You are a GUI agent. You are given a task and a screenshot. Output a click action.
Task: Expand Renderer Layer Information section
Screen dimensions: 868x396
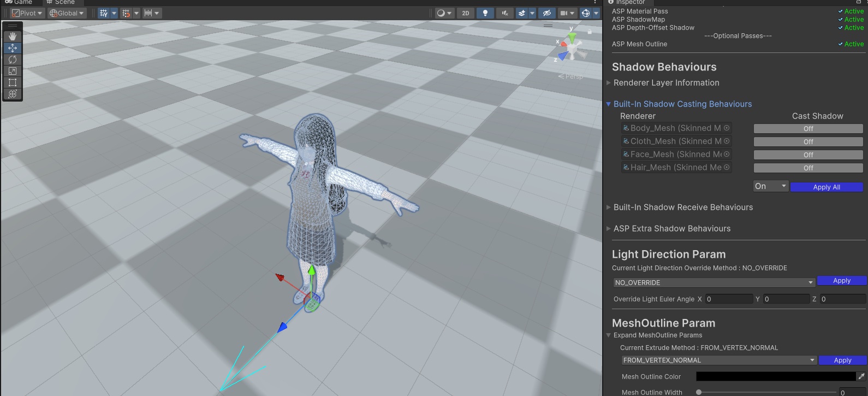coord(666,83)
